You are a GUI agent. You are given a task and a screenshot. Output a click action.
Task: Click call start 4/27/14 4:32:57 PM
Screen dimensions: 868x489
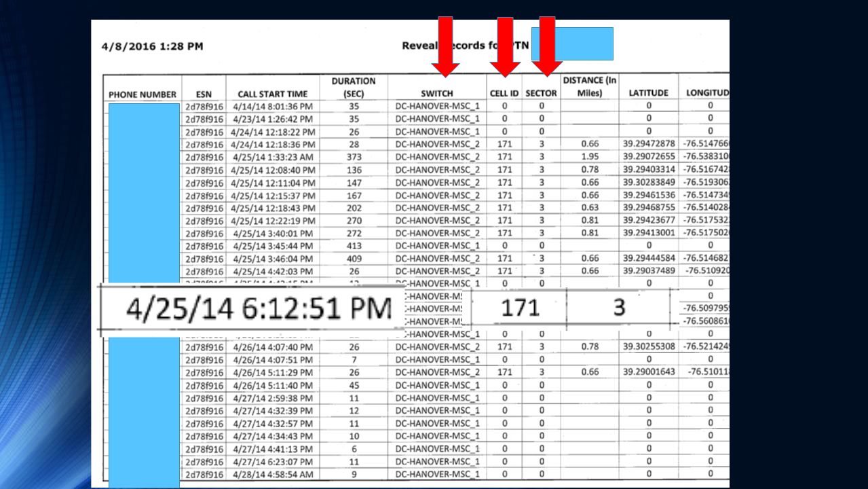(273, 423)
